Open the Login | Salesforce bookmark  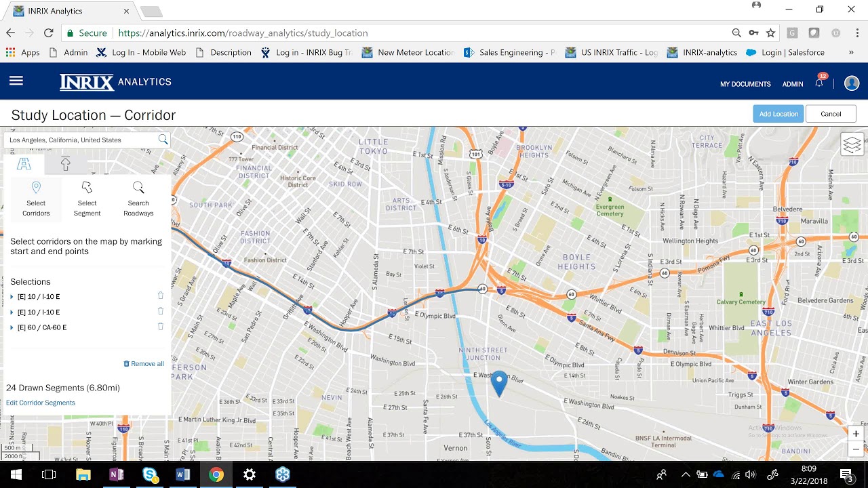click(x=785, y=52)
